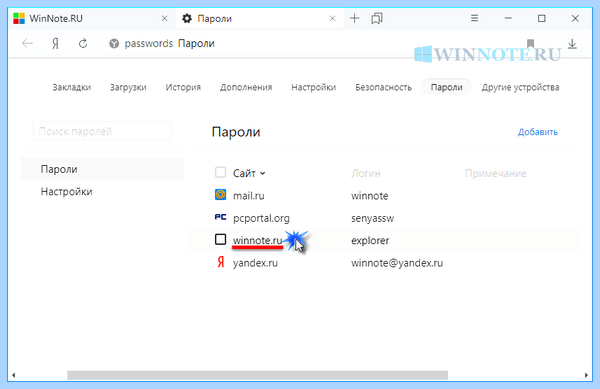This screenshot has width=600, height=389.
Task: Minimize the browser window
Action: tap(508, 18)
